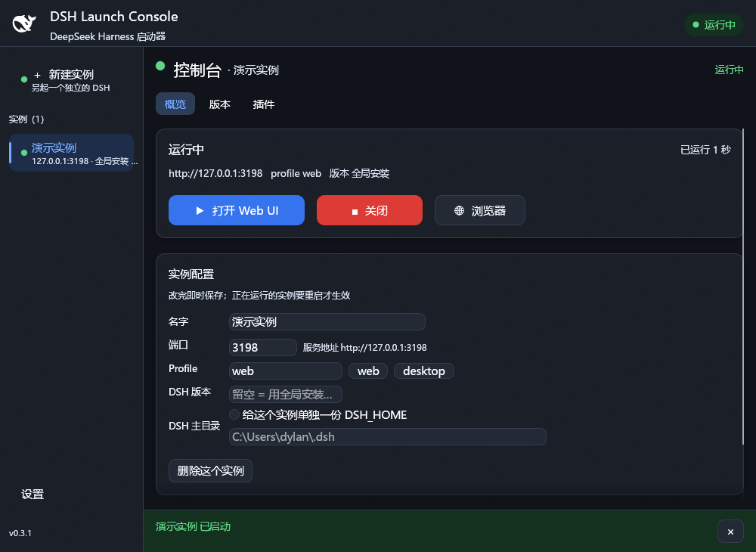756x552 pixels.
Task: Click green status dot beside 控制台 heading
Action: [160, 66]
